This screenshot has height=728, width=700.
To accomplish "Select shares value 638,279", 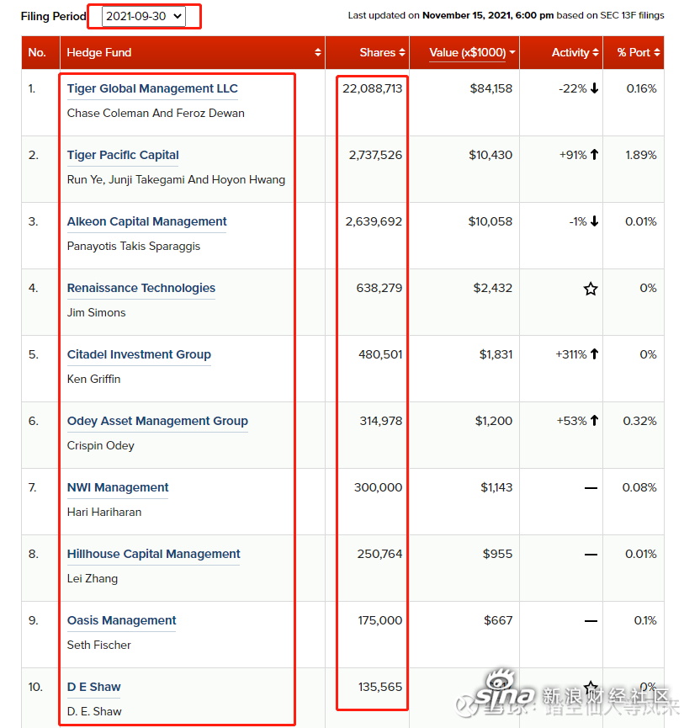I will pyautogui.click(x=379, y=288).
